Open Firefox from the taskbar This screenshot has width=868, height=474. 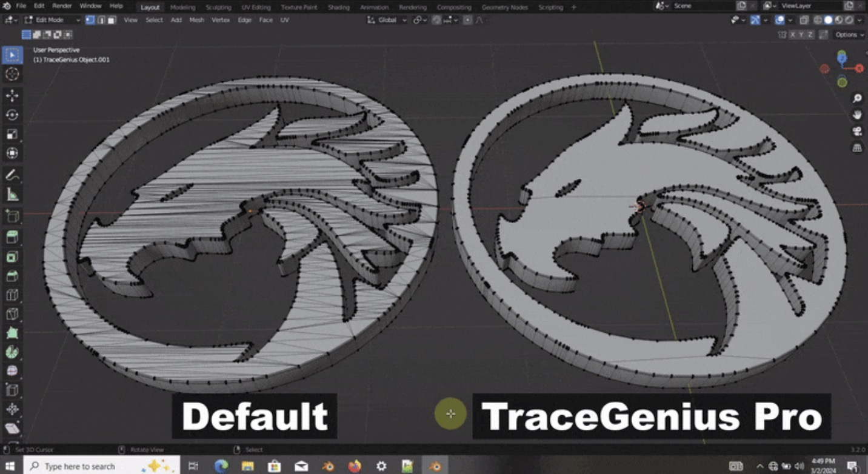pos(355,466)
